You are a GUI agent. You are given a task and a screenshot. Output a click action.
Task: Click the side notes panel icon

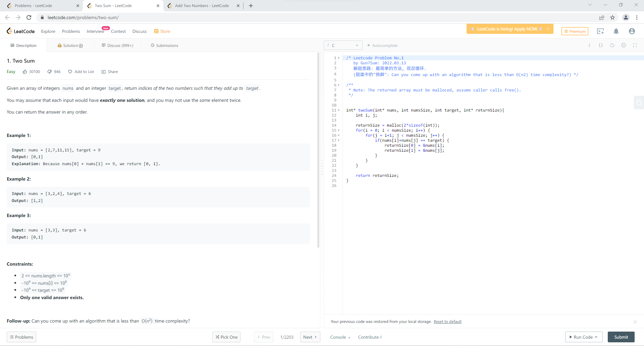tap(639, 102)
